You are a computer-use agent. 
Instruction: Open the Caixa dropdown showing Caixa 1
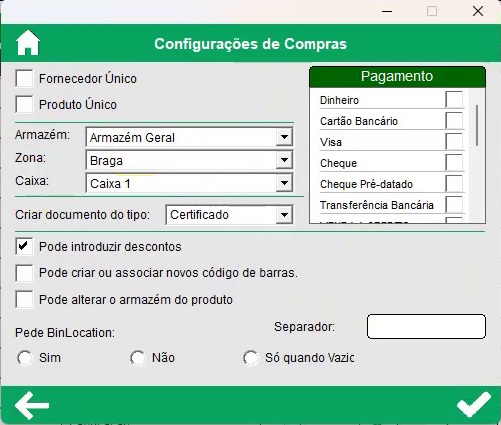[189, 183]
